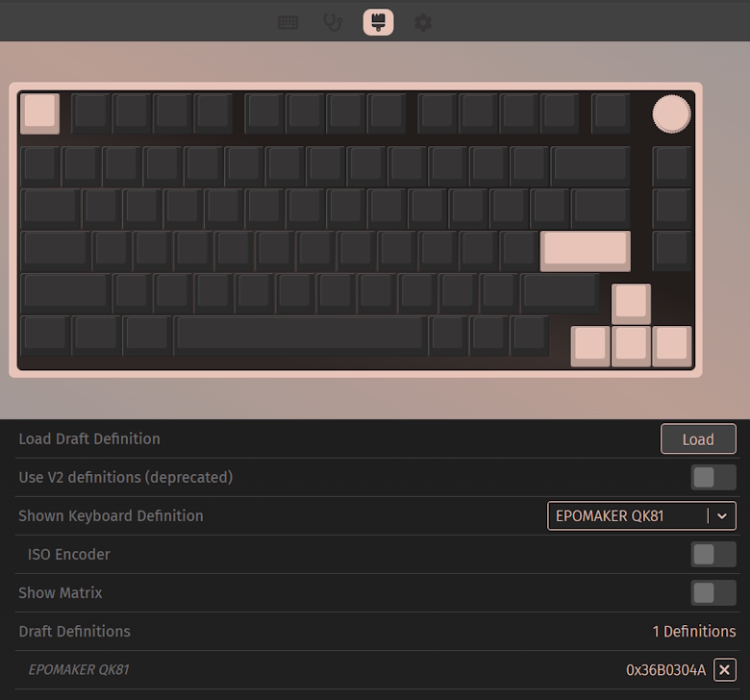Viewport: 750px width, 700px height.
Task: Turn on Show Matrix switch
Action: (x=713, y=593)
